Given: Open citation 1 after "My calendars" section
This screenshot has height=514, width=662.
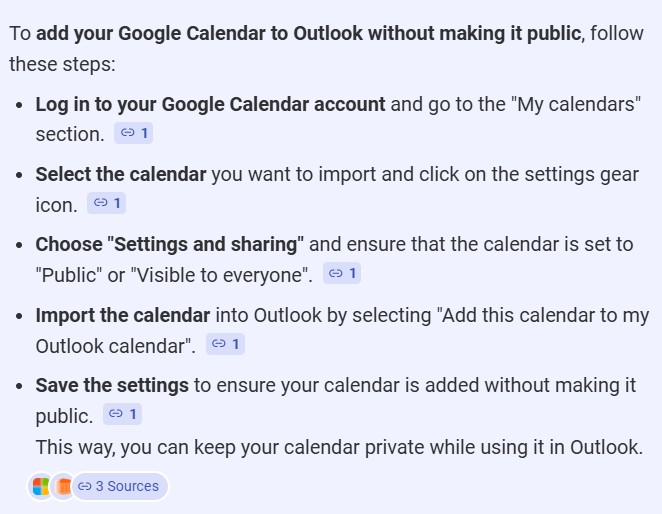Looking at the screenshot, I should click(x=133, y=133).
